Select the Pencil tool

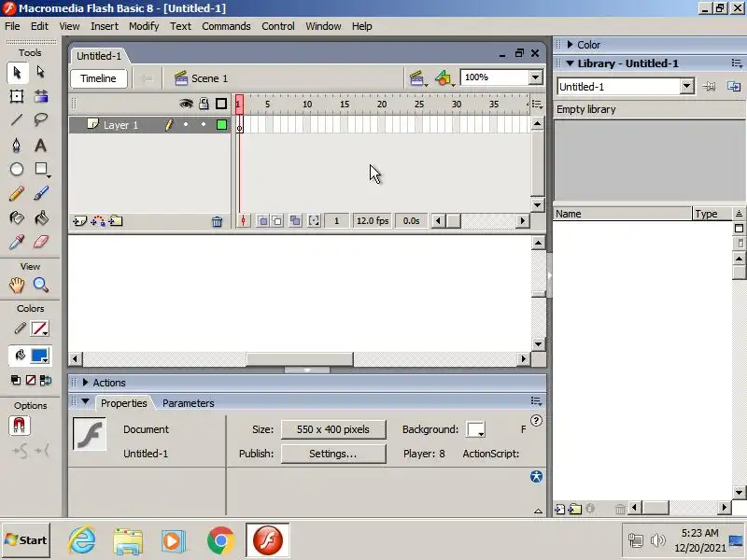[17, 193]
